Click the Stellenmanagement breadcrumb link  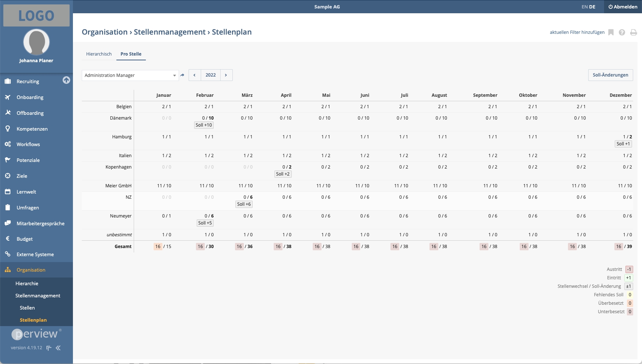pos(169,32)
